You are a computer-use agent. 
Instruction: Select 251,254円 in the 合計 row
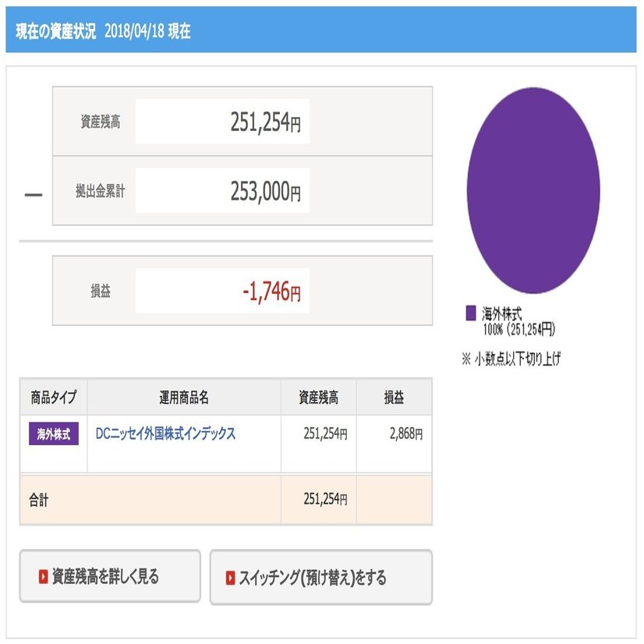[325, 499]
